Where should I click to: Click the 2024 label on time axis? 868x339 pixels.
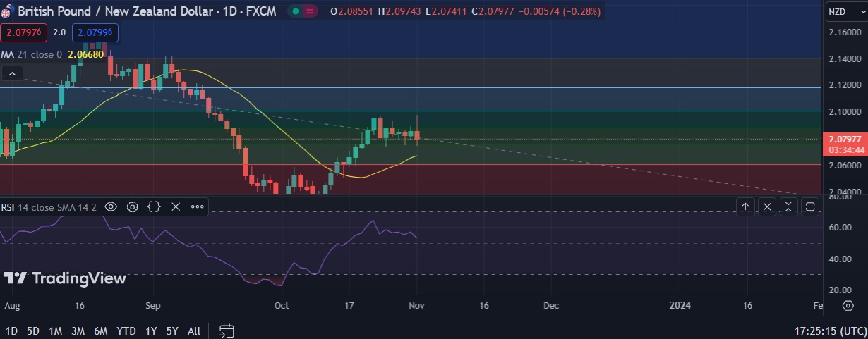pos(680,305)
